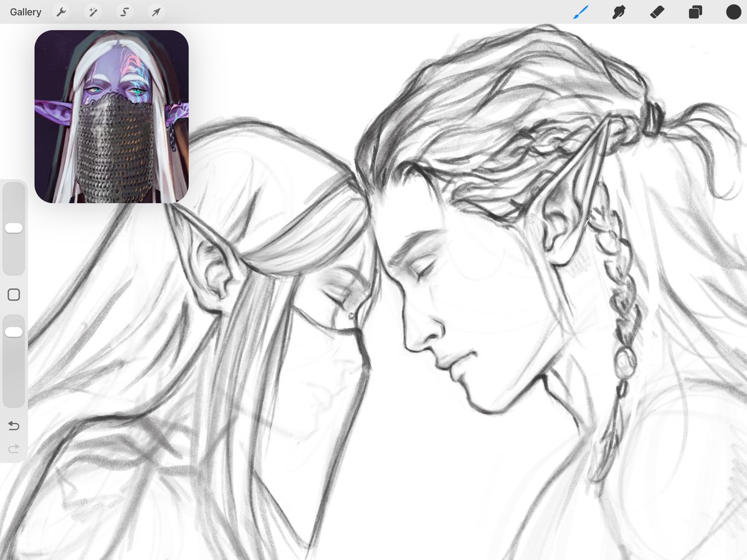Image resolution: width=747 pixels, height=560 pixels.
Task: Select the Eraser tool
Action: [x=657, y=12]
